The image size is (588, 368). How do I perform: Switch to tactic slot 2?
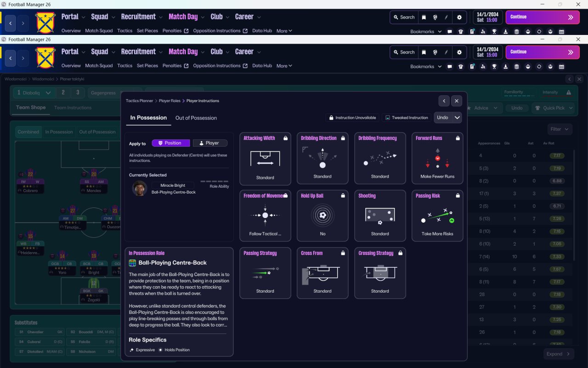pyautogui.click(x=63, y=92)
